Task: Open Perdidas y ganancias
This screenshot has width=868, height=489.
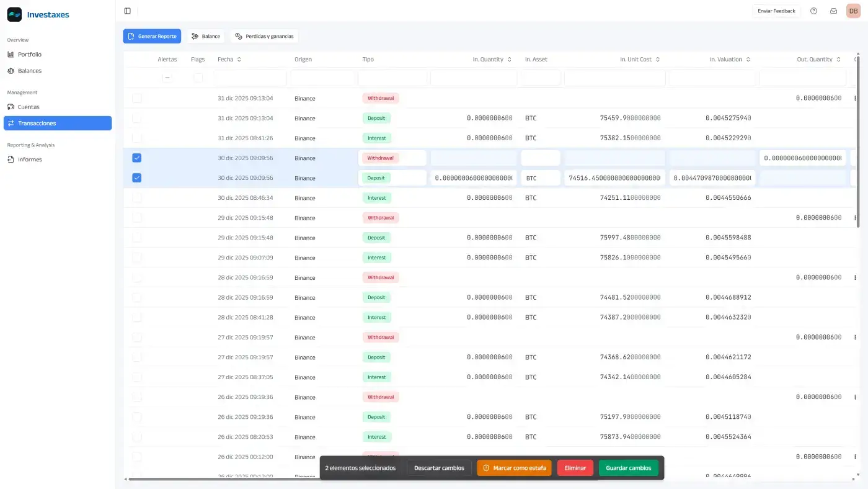Action: [265, 36]
